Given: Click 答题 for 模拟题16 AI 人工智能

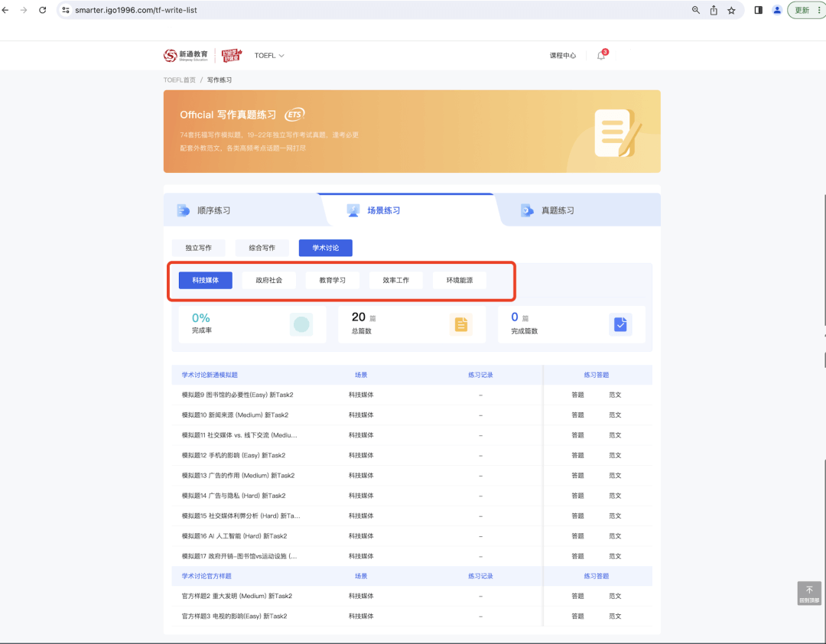Looking at the screenshot, I should (578, 536).
